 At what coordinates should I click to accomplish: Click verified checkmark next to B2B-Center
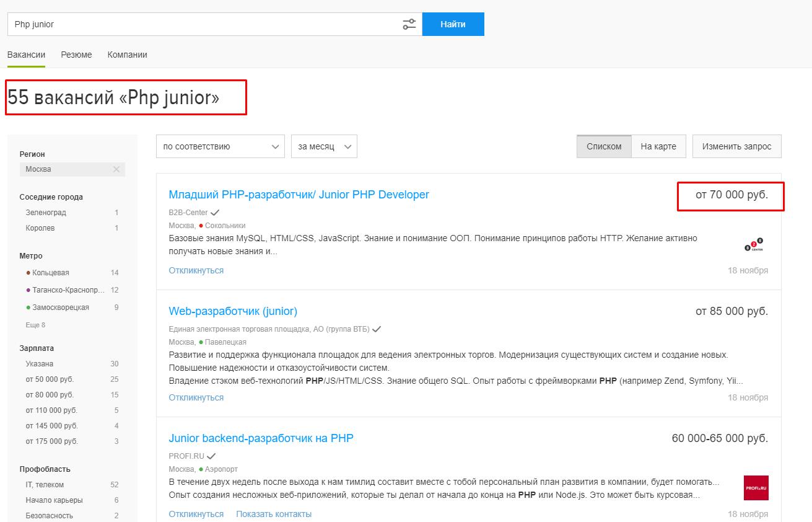[215, 213]
